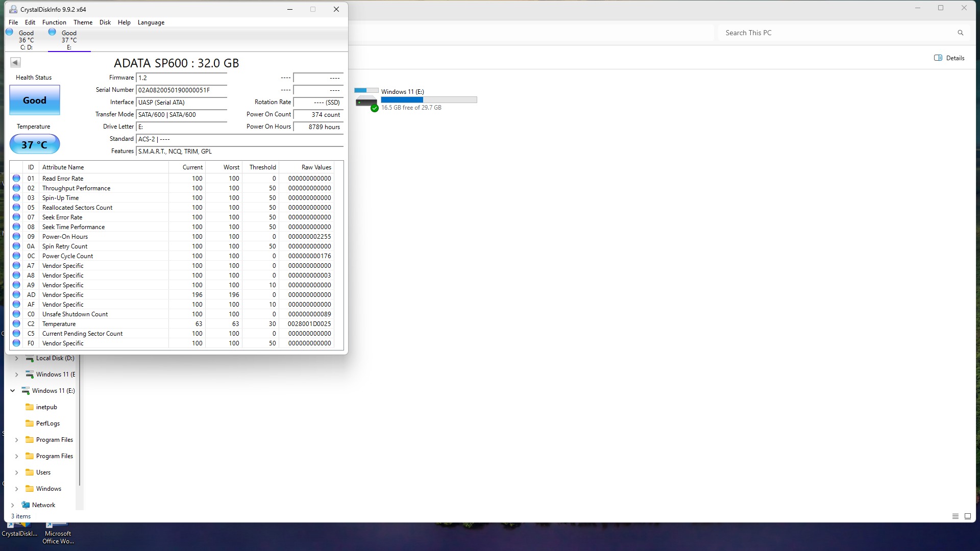Screen dimensions: 980x551
Task: Expand the Windows folder node
Action: (x=16, y=489)
